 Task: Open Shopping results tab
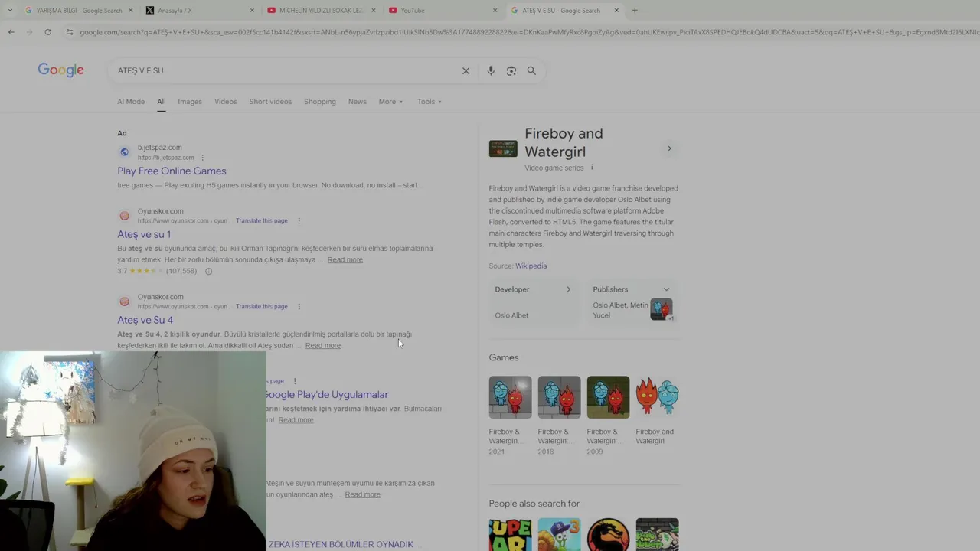320,102
